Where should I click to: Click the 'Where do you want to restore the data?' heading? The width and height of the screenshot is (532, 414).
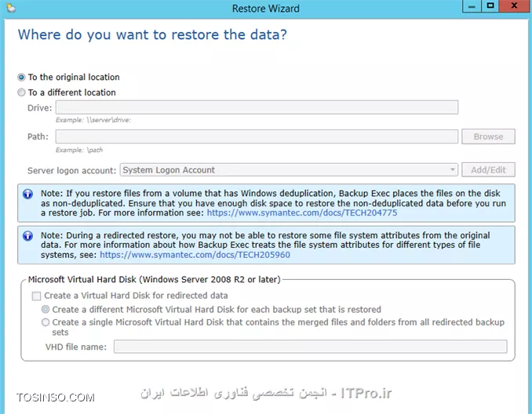pyautogui.click(x=152, y=34)
